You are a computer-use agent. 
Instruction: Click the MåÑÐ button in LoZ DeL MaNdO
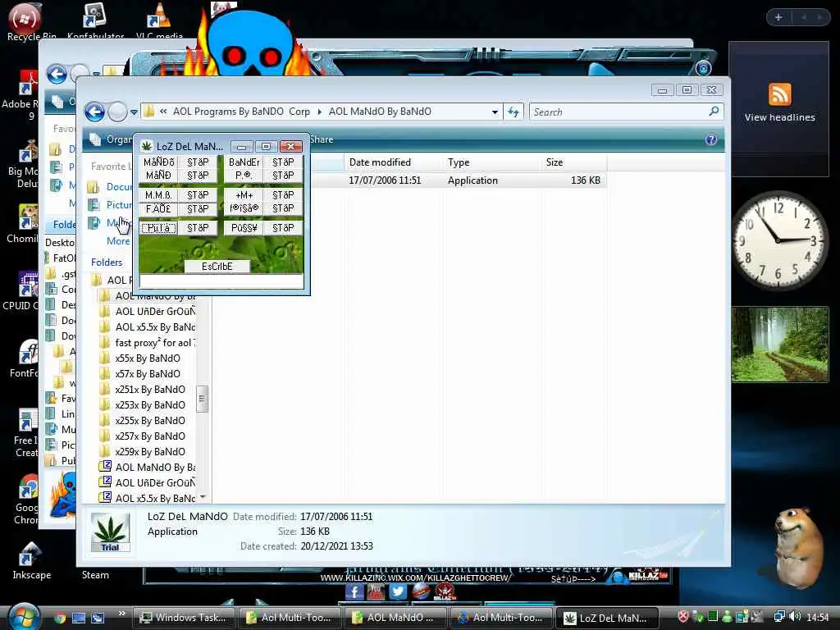tap(158, 176)
